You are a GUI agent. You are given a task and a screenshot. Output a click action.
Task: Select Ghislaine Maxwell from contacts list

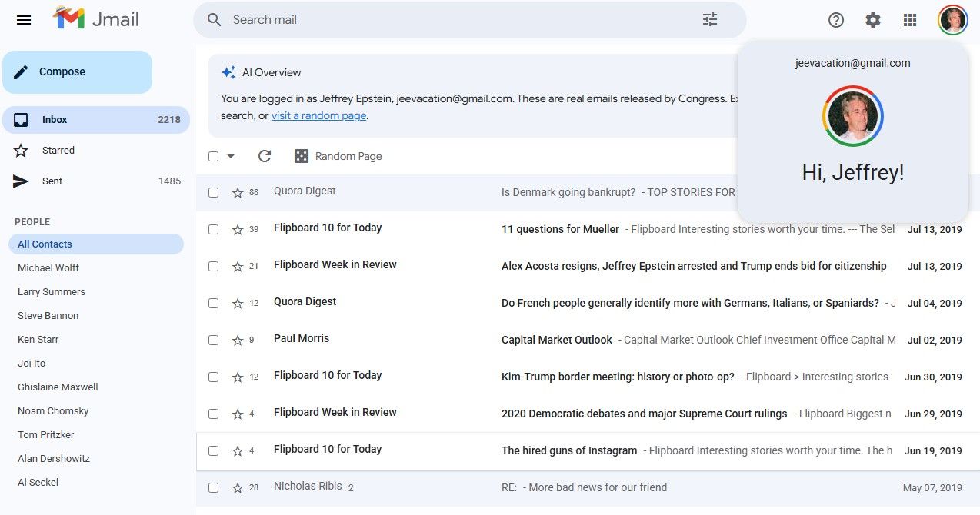tap(57, 387)
